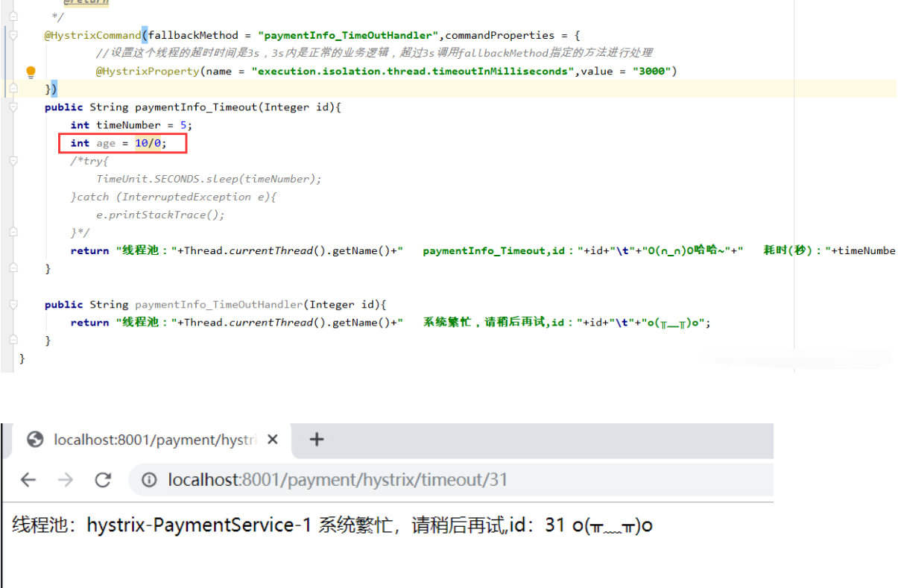The height and width of the screenshot is (588, 898).
Task: Fold the paymentInfo_TimeOutHandler method
Action: 13,305
